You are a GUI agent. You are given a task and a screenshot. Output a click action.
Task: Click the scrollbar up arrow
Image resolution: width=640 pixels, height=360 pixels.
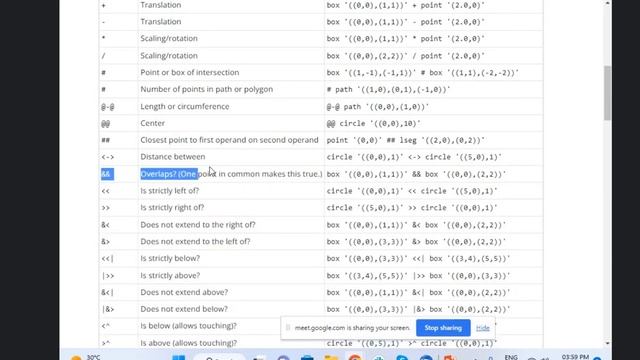(608, 3)
